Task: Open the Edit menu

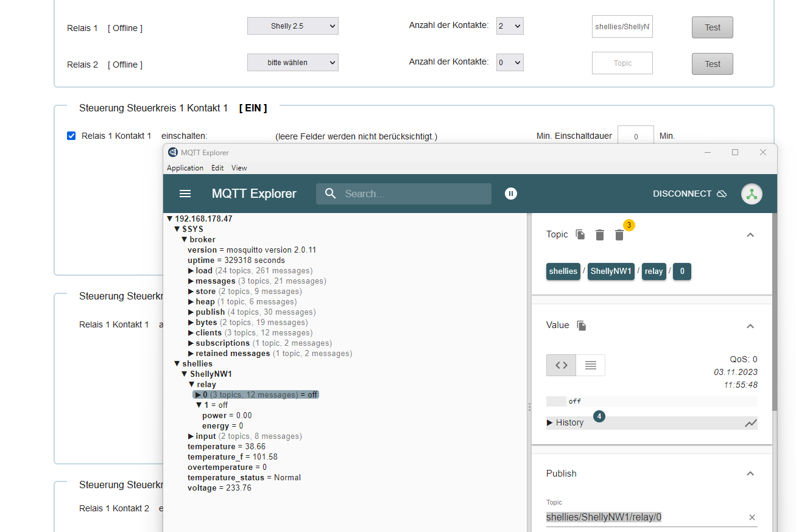Action: click(x=217, y=168)
